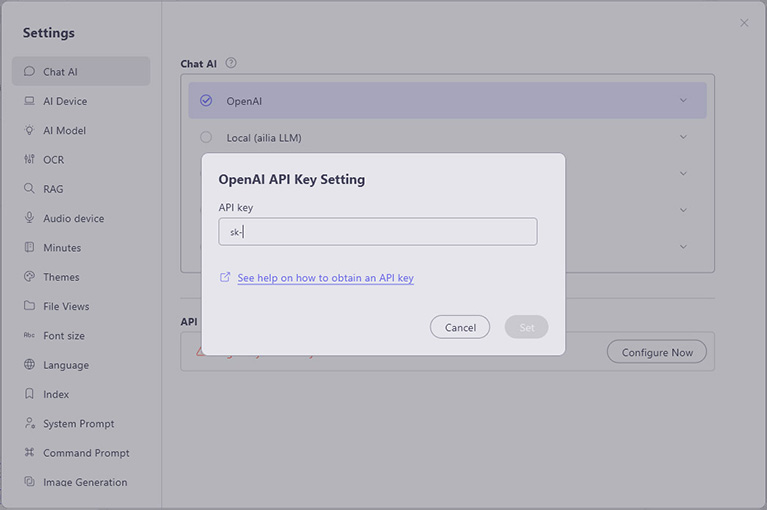The height and width of the screenshot is (510, 767).
Task: Click the Language globe icon
Action: coord(29,365)
